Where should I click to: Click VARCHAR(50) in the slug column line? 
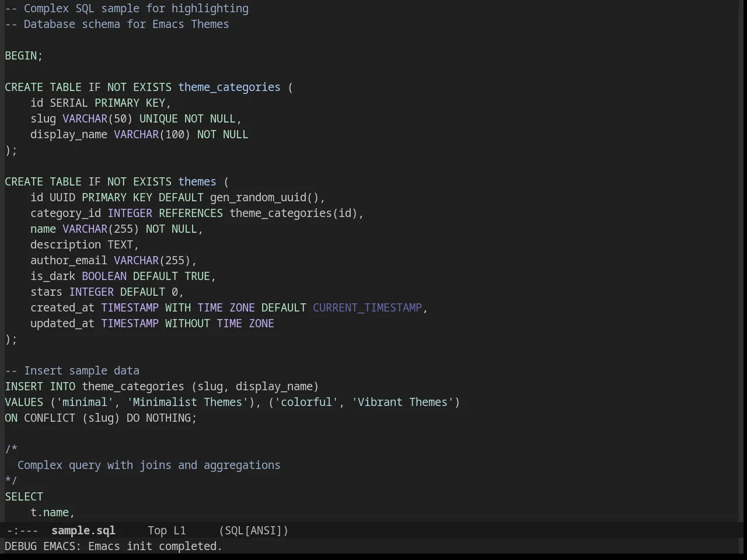[97, 118]
